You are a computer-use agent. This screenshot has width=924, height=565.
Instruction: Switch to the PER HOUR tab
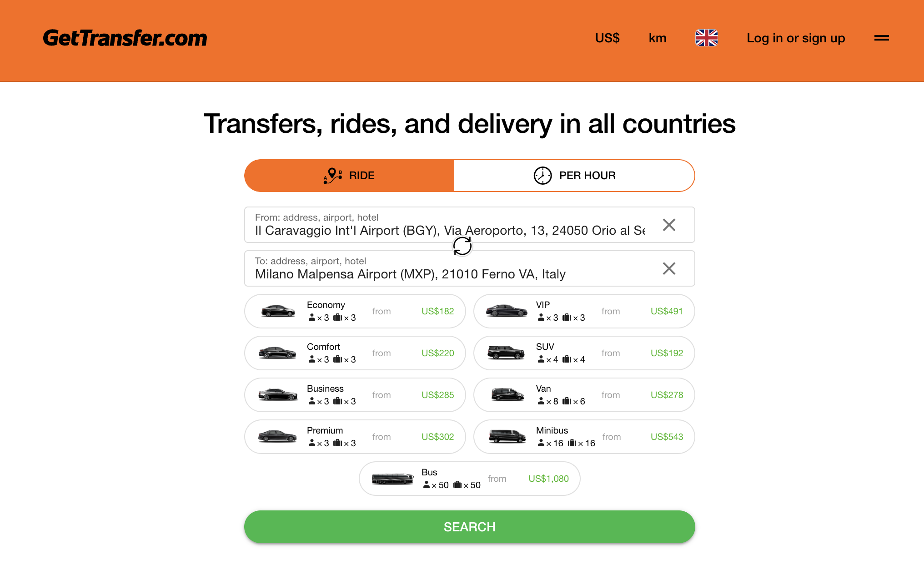574,176
